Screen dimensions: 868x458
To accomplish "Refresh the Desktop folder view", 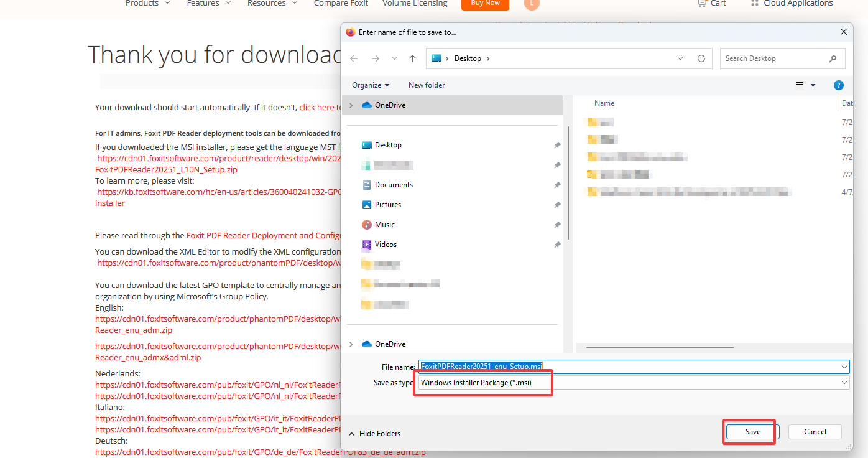I will point(701,58).
